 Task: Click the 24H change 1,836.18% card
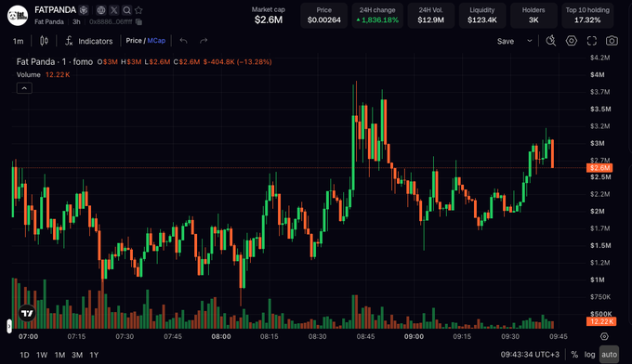point(377,15)
